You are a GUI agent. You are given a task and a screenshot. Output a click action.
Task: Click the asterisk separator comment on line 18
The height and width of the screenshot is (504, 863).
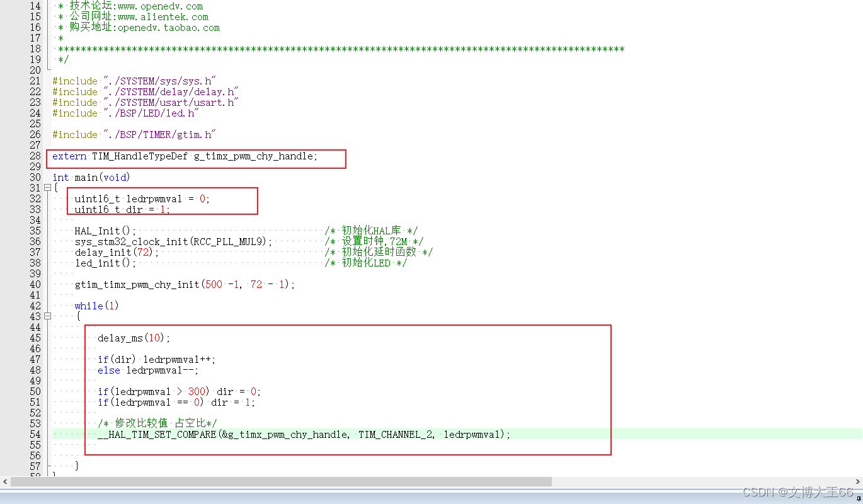(341, 49)
